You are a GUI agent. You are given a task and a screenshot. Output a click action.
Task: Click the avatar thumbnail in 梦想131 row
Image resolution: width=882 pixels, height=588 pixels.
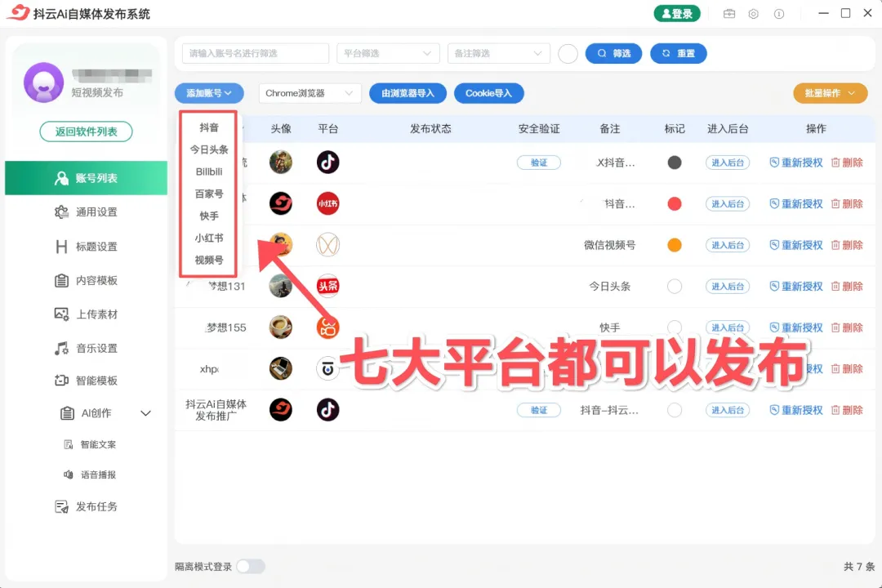(x=281, y=286)
